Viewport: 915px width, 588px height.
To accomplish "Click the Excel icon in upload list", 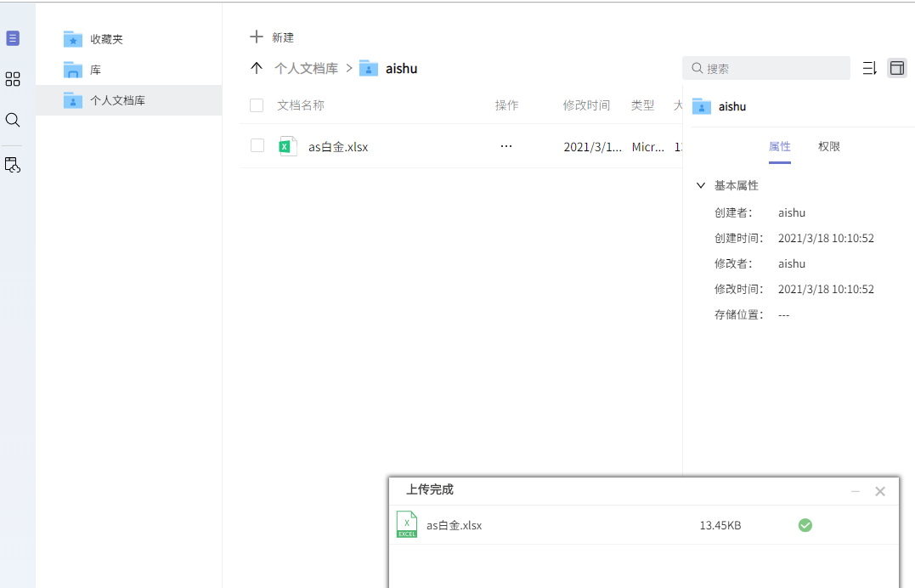I will (407, 524).
